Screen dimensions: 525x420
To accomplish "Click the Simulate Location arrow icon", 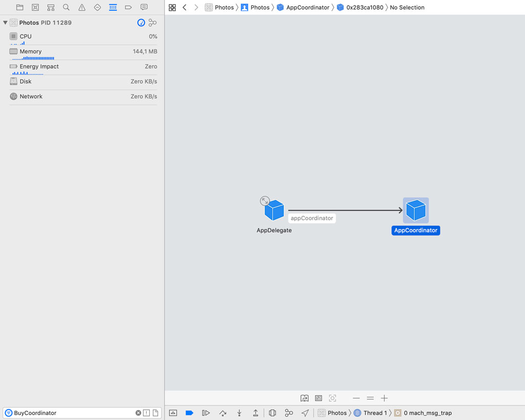I will tap(305, 413).
